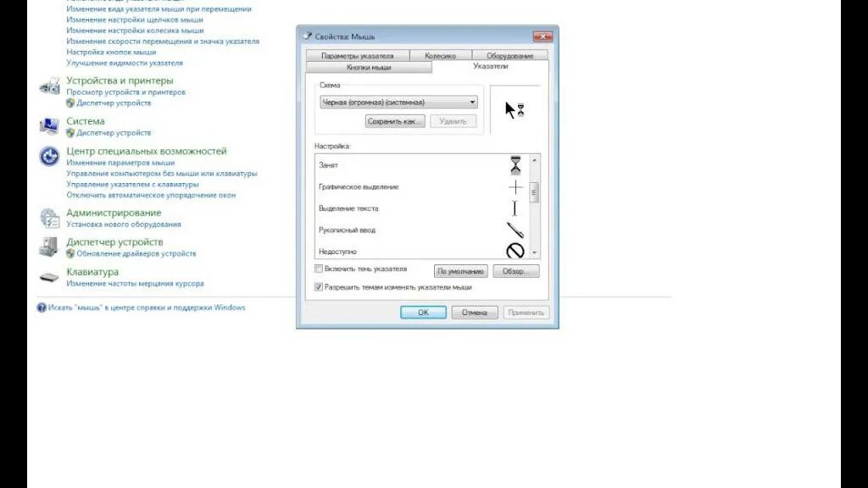
Task: Click the System category computer icon
Action: (49, 126)
